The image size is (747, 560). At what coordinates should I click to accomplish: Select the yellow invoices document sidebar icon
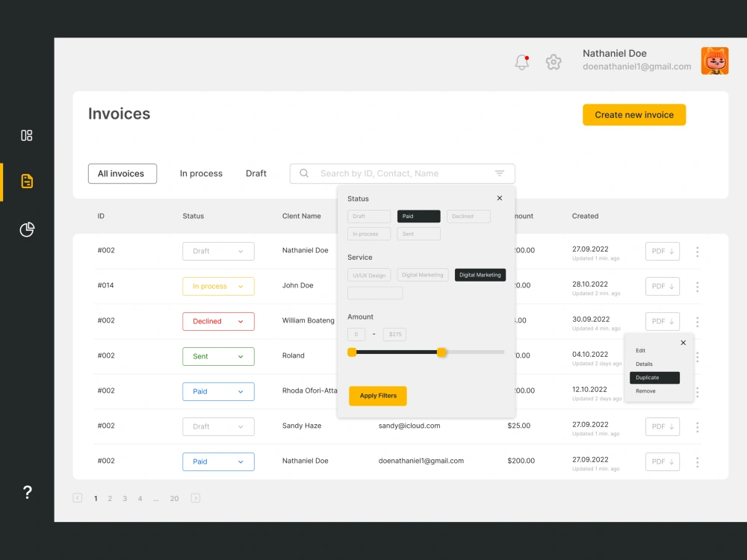click(x=27, y=181)
